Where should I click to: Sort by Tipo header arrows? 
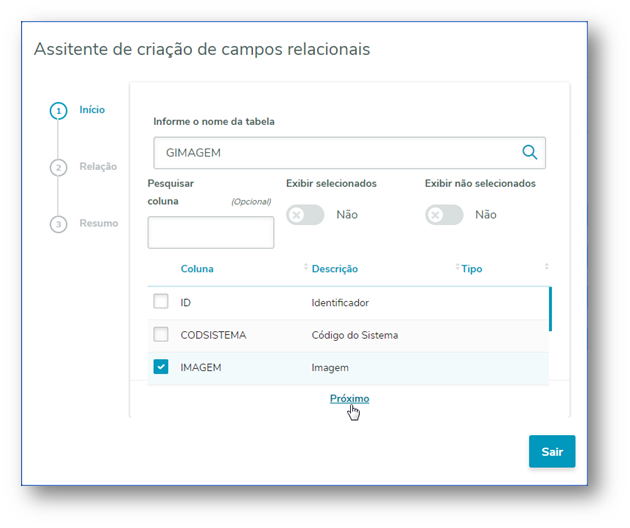point(546,267)
